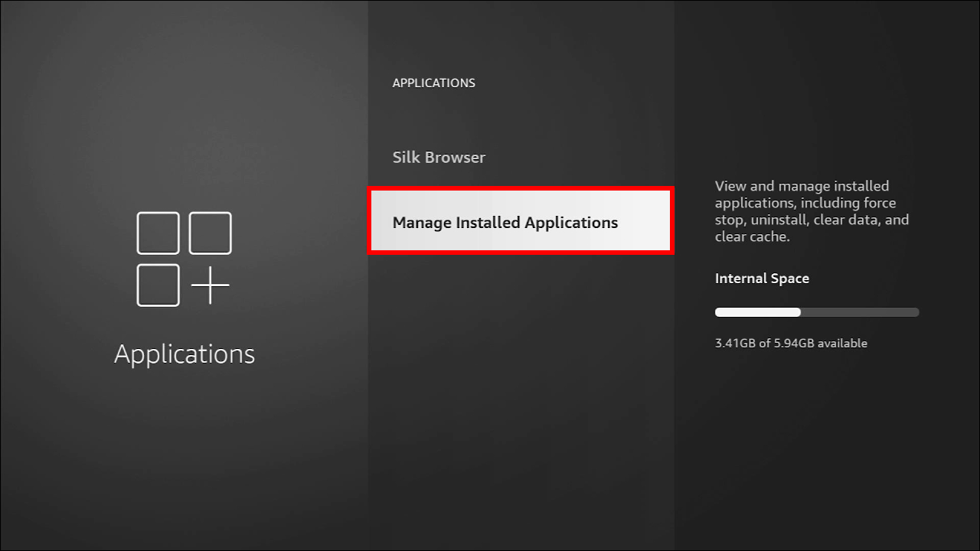Click the Internal Space storage bar

pos(817,312)
